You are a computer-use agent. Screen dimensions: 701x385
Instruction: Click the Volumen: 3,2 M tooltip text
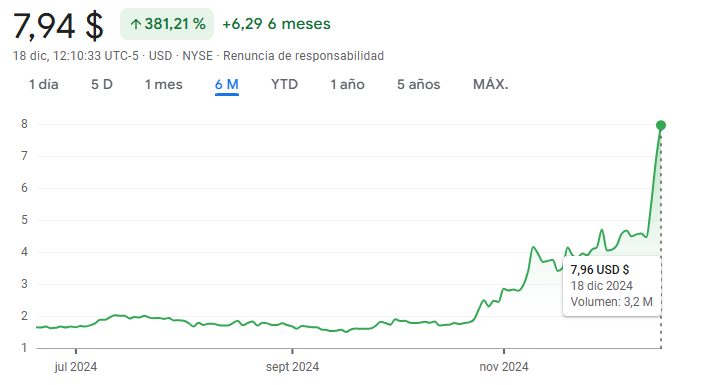[612, 302]
